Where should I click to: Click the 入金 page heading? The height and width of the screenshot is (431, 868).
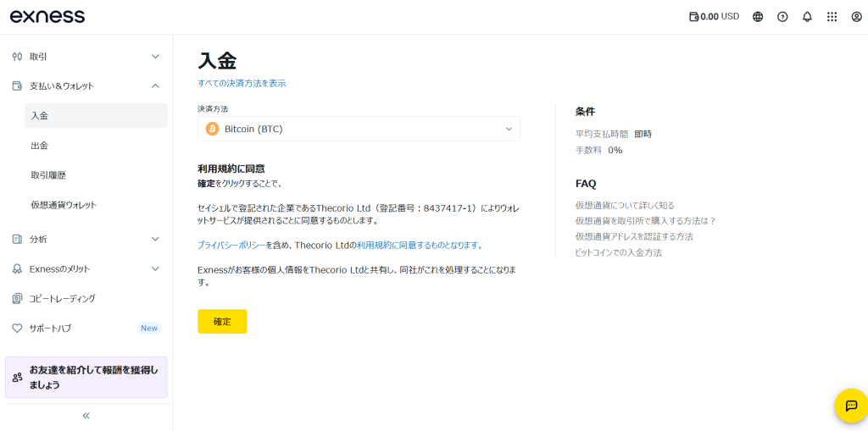coord(217,61)
